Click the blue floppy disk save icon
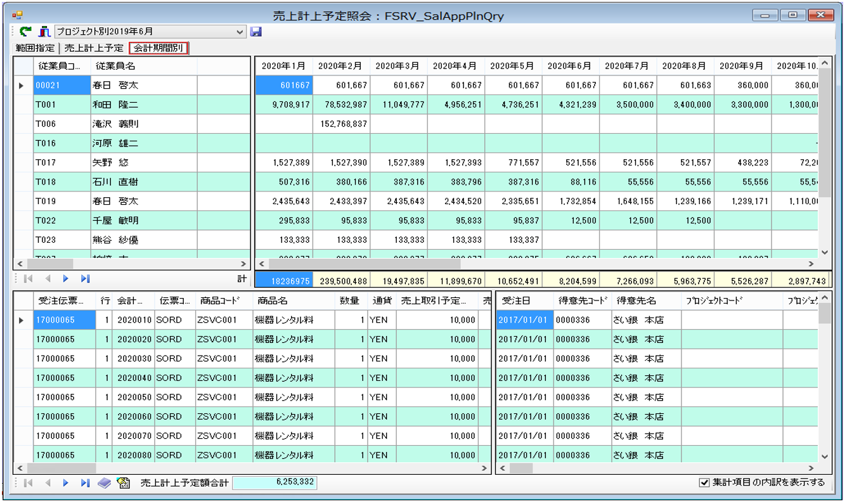The height and width of the screenshot is (504, 847). pos(256,31)
